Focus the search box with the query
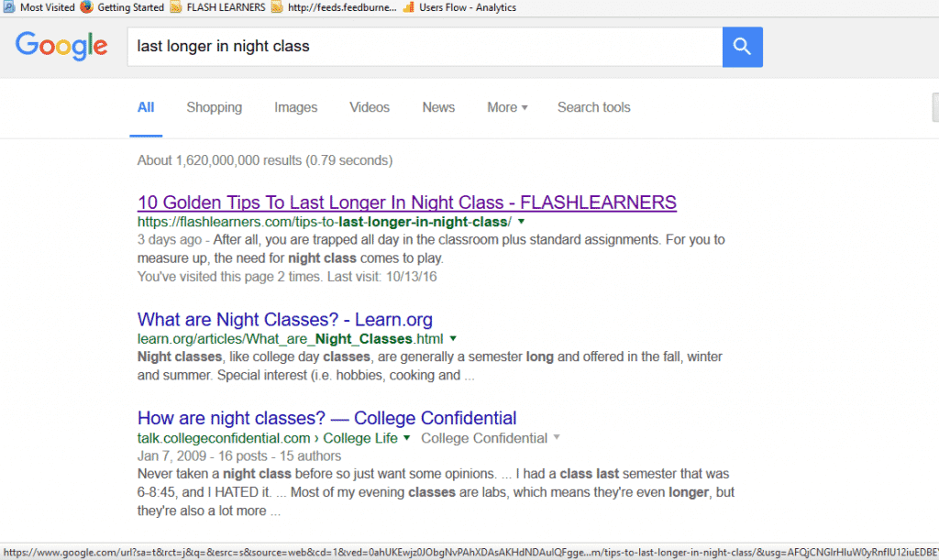The width and height of the screenshot is (939, 560). (425, 47)
